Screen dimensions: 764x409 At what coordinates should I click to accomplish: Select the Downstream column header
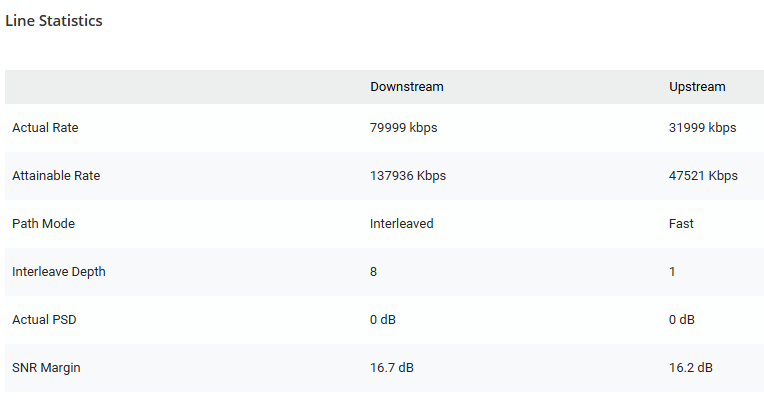coord(406,87)
